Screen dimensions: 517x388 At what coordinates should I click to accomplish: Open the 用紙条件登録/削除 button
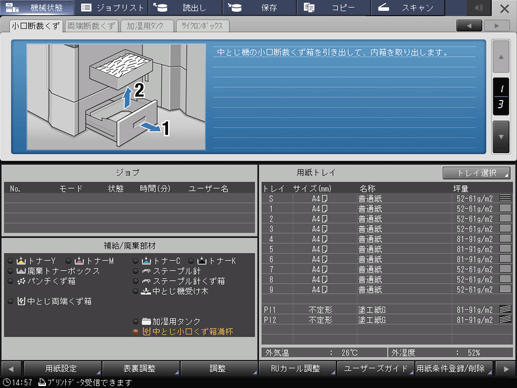point(453,368)
